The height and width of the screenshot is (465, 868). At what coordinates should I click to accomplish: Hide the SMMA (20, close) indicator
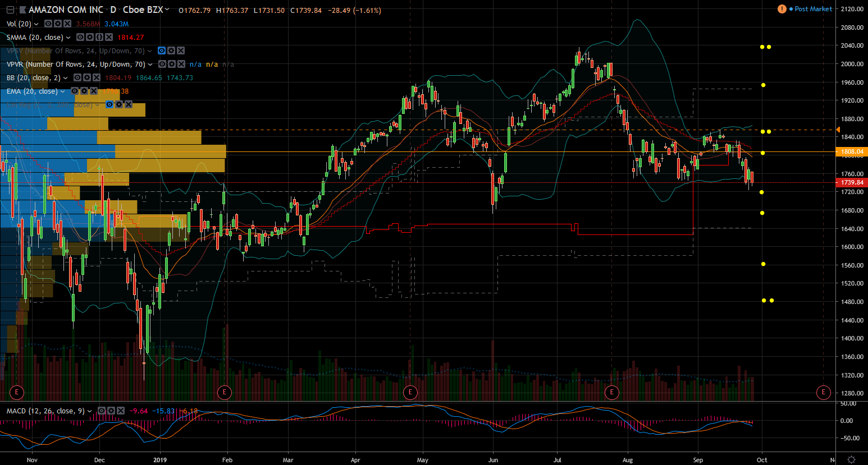click(80, 37)
